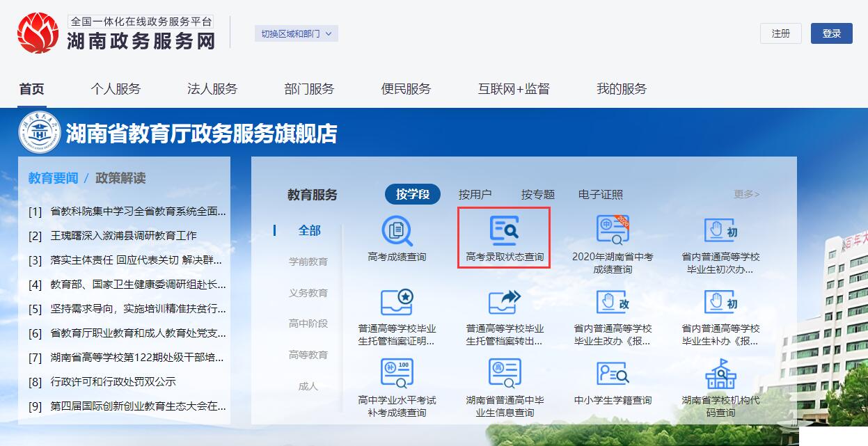Open 普通高等学校毕业生托管档案证明 icon

(397, 303)
